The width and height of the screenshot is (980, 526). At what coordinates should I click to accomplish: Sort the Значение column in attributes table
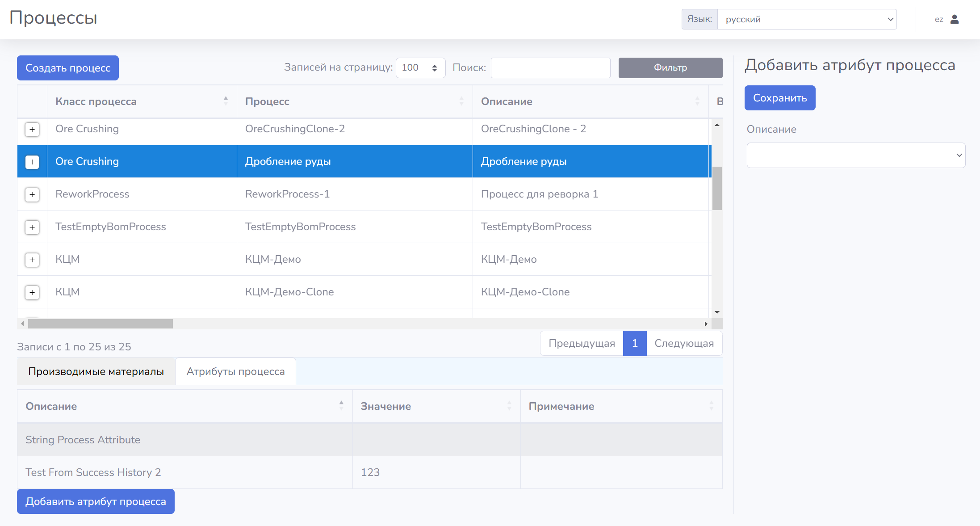(x=509, y=406)
